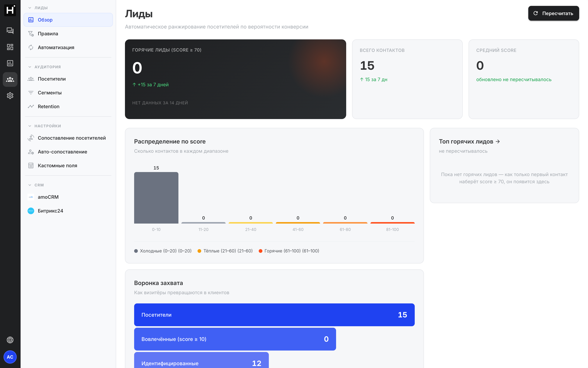Click the 41-60 orange bar
This screenshot has height=368, width=588.
click(x=298, y=223)
